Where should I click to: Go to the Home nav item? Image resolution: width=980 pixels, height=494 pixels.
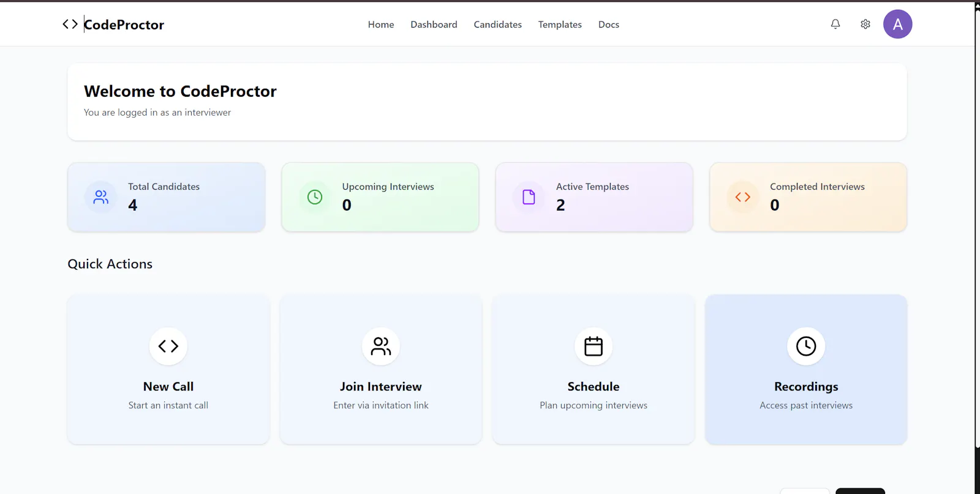[381, 24]
